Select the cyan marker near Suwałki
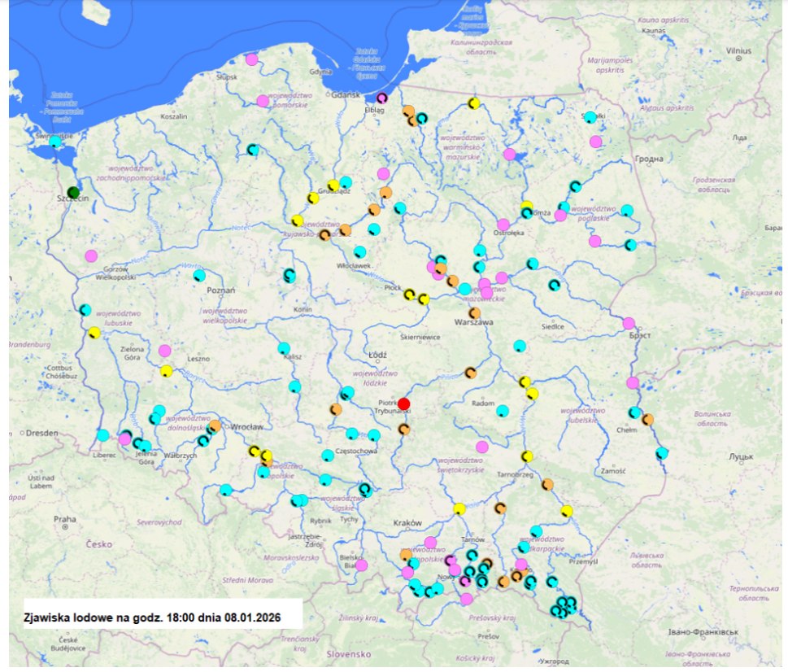Image resolution: width=788 pixels, height=672 pixels. tap(590, 117)
